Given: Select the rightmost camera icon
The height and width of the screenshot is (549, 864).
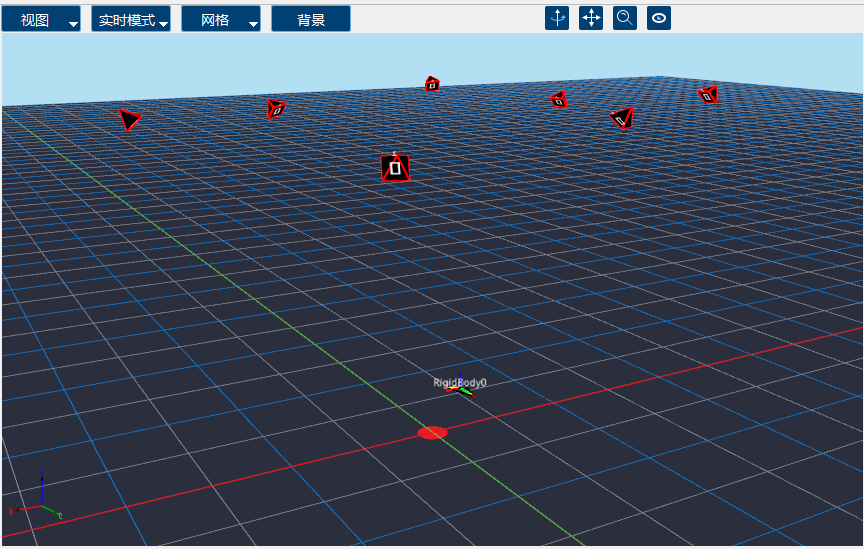Looking at the screenshot, I should (708, 95).
